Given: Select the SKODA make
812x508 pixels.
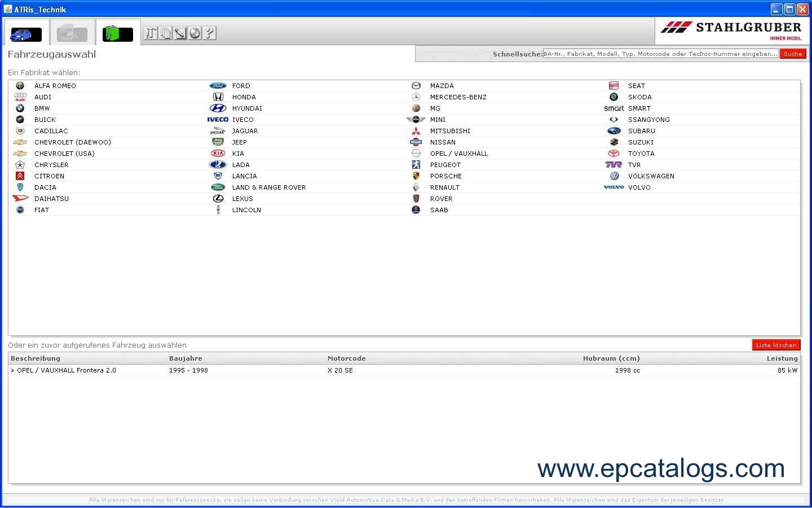Looking at the screenshot, I should coord(640,97).
